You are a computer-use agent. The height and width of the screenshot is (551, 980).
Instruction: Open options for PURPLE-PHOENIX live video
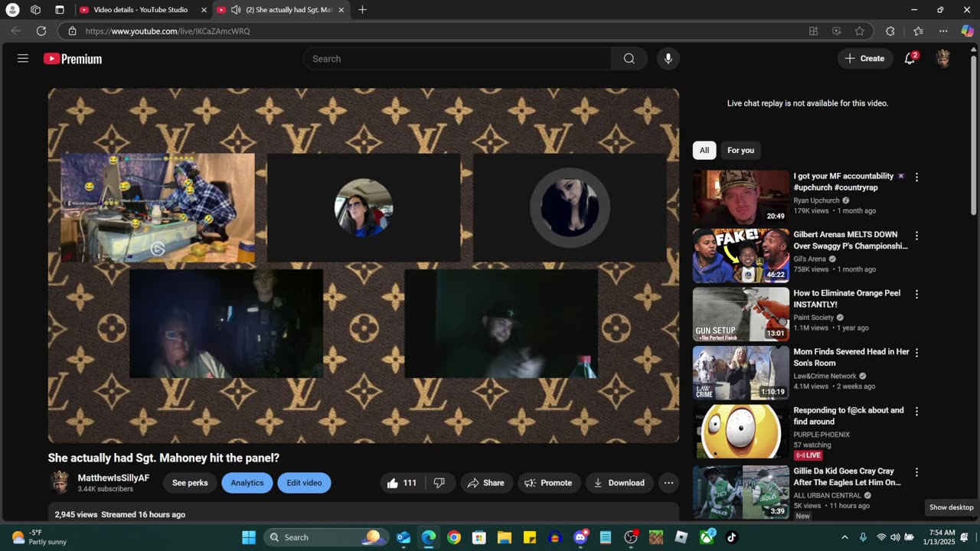click(916, 411)
